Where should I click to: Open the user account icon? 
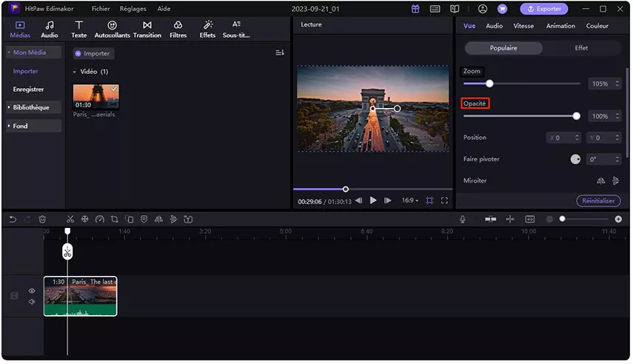click(x=483, y=9)
